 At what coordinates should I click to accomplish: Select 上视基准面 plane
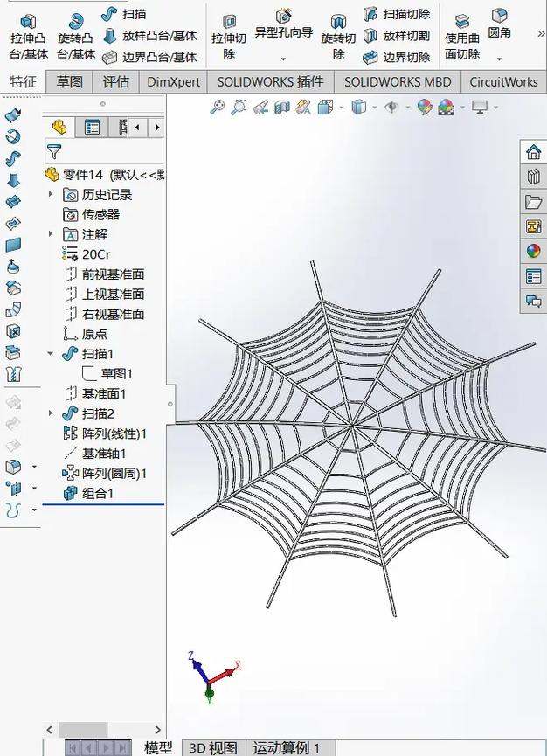[104, 294]
